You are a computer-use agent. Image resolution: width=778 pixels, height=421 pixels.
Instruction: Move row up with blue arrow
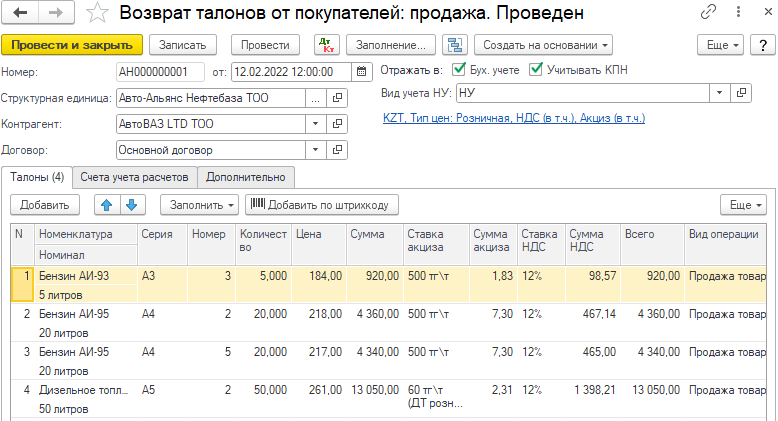point(106,204)
